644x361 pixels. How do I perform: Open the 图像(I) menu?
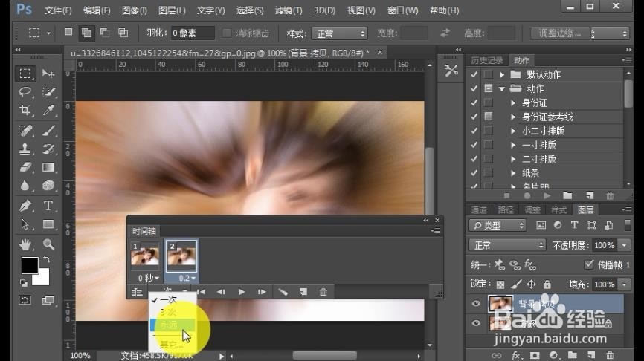135,10
